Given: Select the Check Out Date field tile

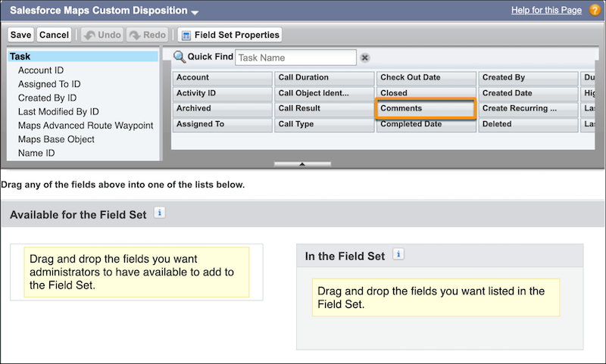Looking at the screenshot, I should pyautogui.click(x=426, y=78).
